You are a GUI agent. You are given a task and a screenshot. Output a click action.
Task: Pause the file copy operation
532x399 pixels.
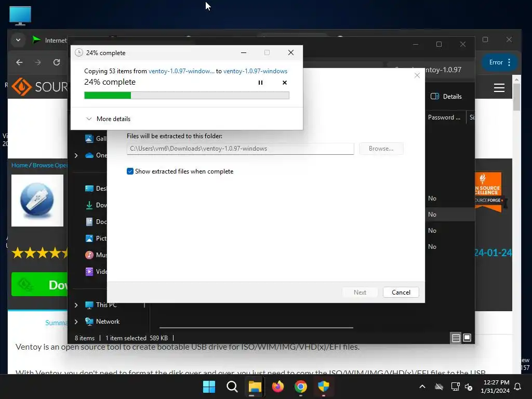261,83
